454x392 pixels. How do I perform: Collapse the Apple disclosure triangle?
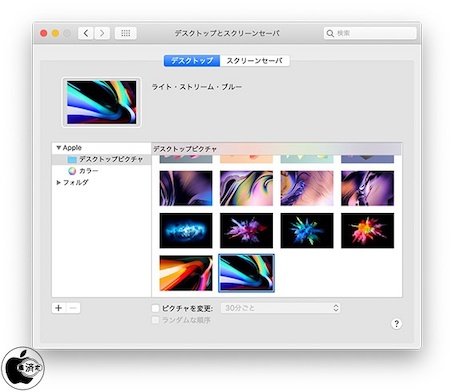[x=59, y=148]
